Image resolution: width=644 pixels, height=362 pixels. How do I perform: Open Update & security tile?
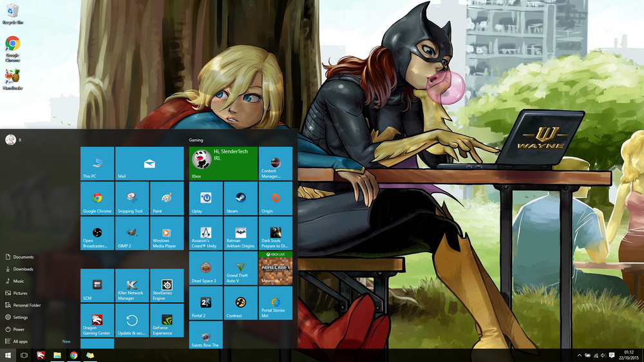[x=132, y=321]
